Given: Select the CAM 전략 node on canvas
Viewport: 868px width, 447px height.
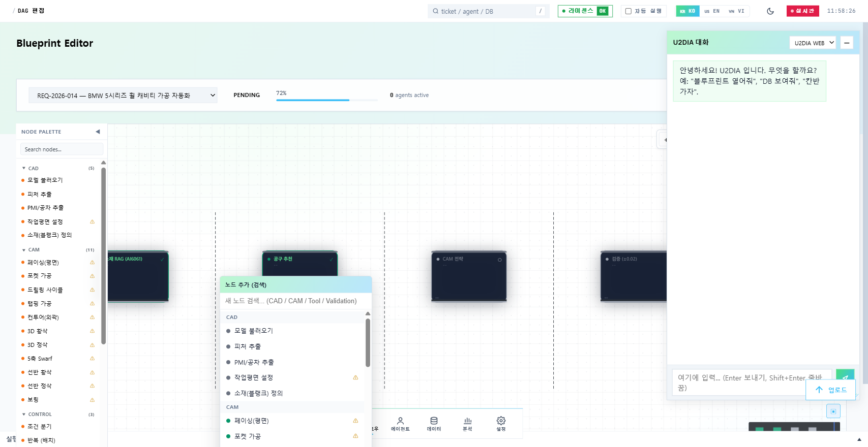Looking at the screenshot, I should tap(469, 276).
